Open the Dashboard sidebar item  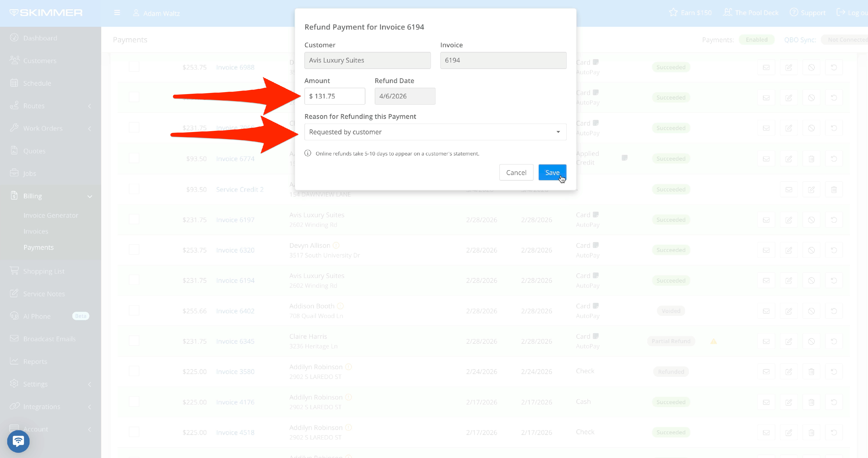click(x=40, y=38)
